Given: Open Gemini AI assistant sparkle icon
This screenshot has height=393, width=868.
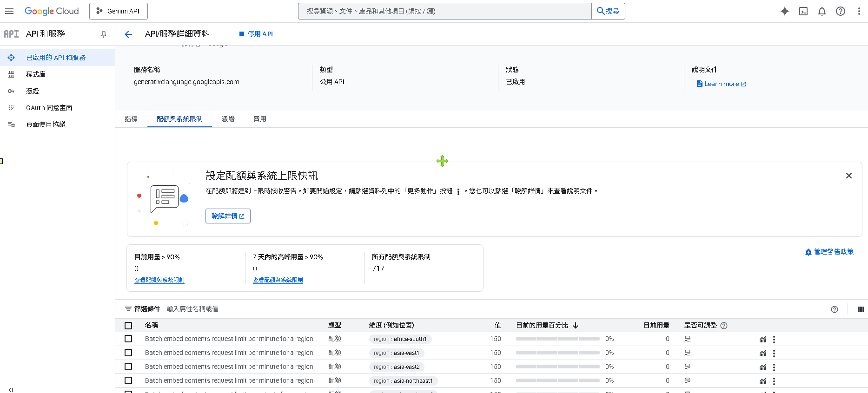Looking at the screenshot, I should pos(785,11).
